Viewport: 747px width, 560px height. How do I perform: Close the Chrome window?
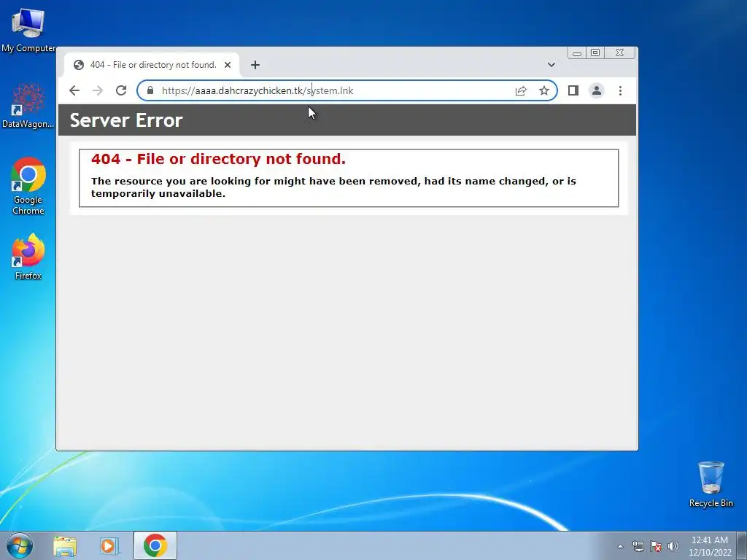point(620,52)
